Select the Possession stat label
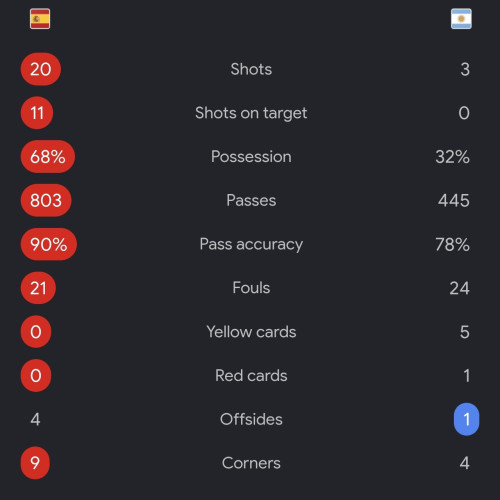The image size is (500, 500). 251,157
